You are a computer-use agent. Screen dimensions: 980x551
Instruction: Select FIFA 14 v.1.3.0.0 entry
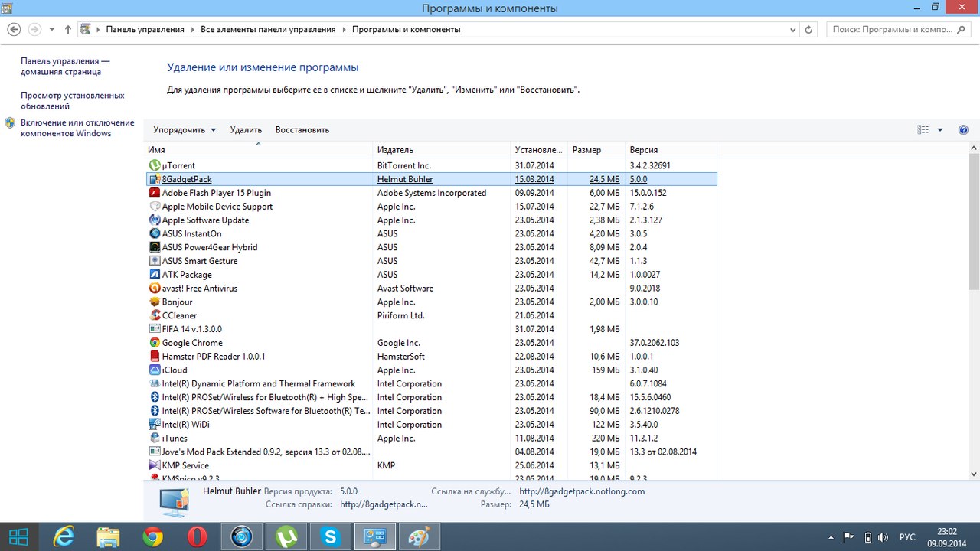(191, 329)
